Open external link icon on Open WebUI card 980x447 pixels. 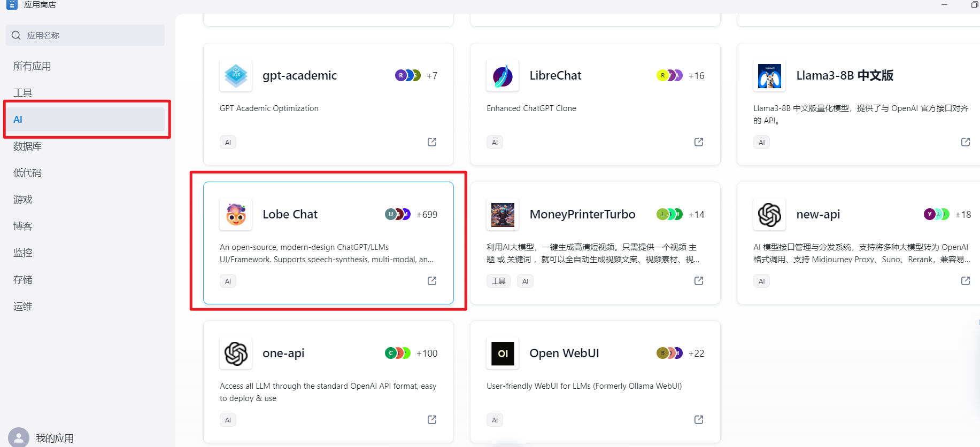click(699, 420)
